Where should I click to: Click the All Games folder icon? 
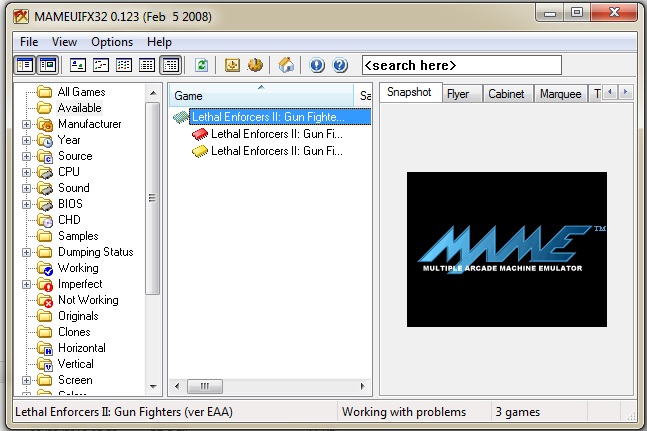[x=45, y=92]
